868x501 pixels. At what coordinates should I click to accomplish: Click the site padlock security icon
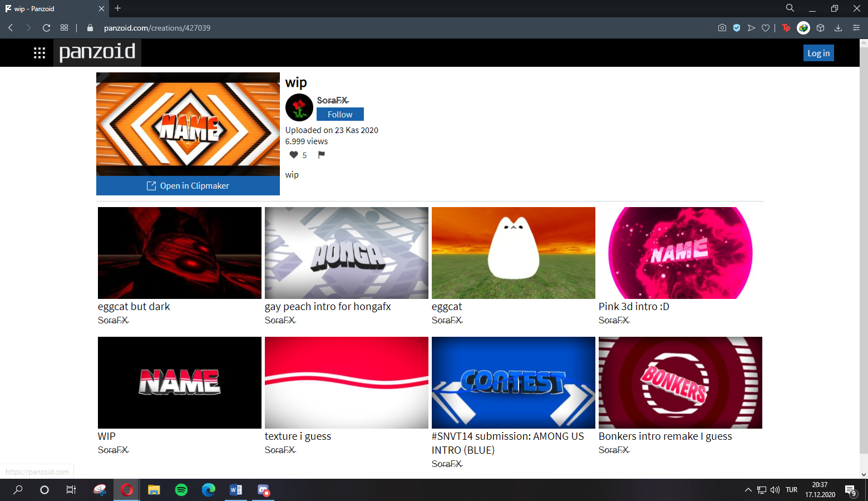coord(90,28)
